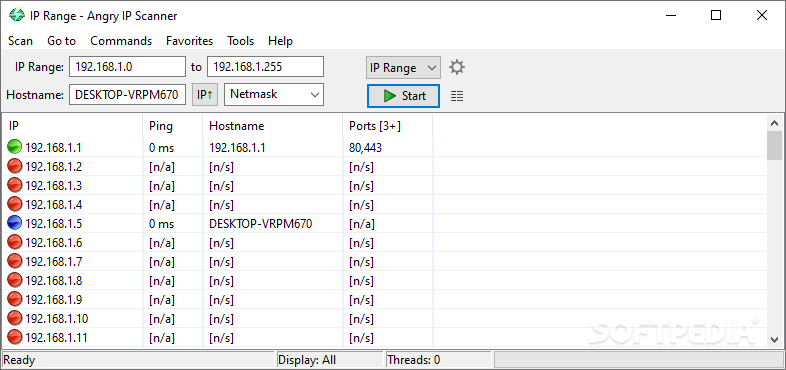This screenshot has width=786, height=370.
Task: Maximize the Angry IP Scanner window
Action: (x=716, y=16)
